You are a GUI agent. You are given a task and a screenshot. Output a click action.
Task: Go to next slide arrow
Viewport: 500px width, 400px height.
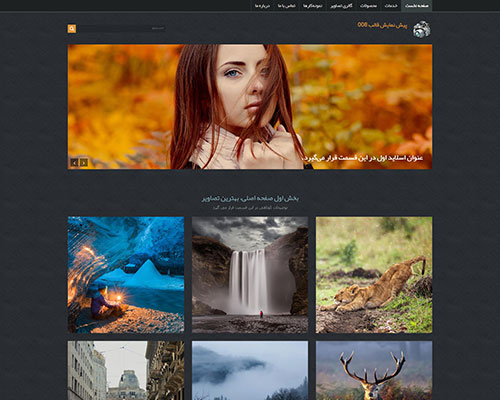84,162
